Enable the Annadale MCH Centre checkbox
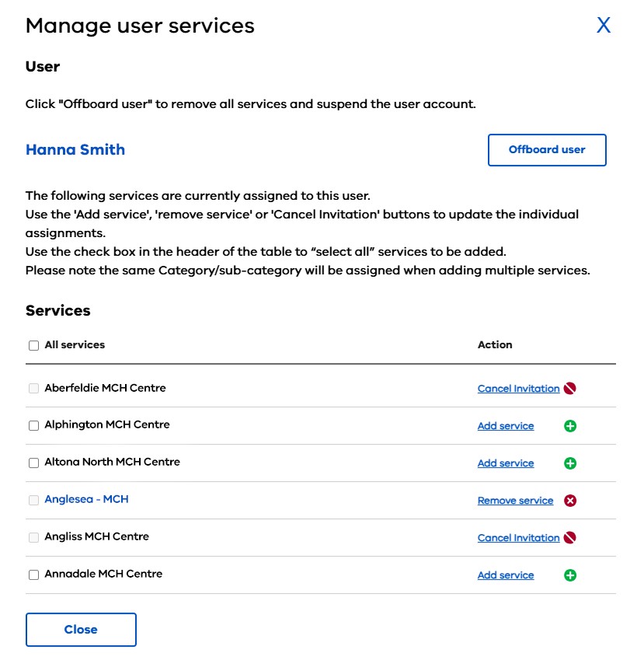Screen dimensions: 644x660 [x=33, y=574]
